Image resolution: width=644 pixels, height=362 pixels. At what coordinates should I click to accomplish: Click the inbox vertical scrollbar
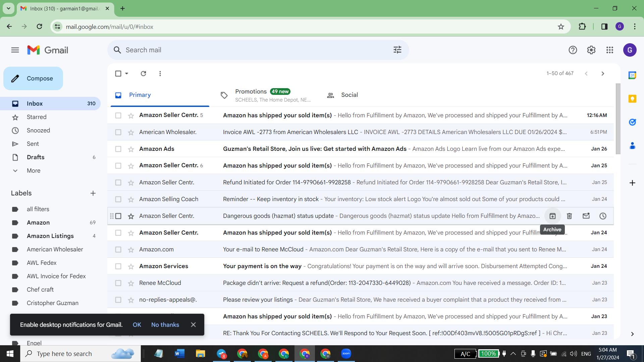(x=618, y=119)
